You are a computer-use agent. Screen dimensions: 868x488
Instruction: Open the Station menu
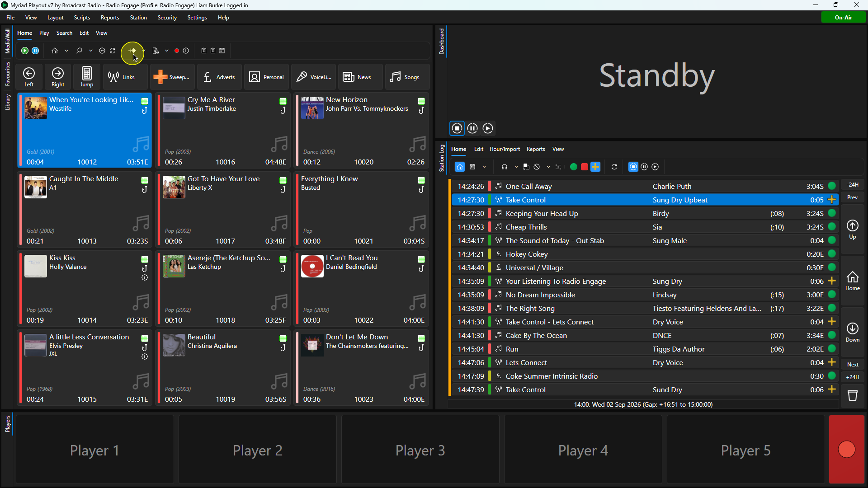click(x=138, y=18)
